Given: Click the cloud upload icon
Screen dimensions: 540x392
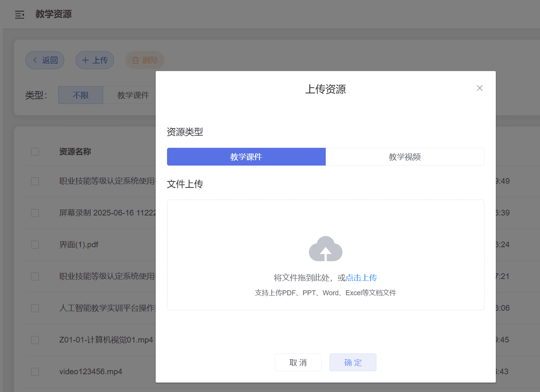Looking at the screenshot, I should (x=325, y=249).
